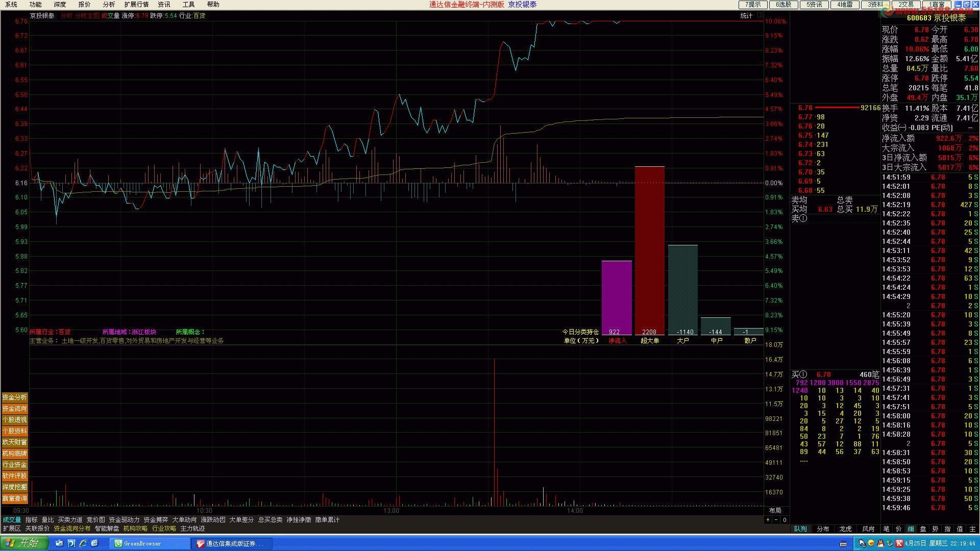Open the 系统 menu
This screenshot has height=551, width=980.
coord(11,4)
